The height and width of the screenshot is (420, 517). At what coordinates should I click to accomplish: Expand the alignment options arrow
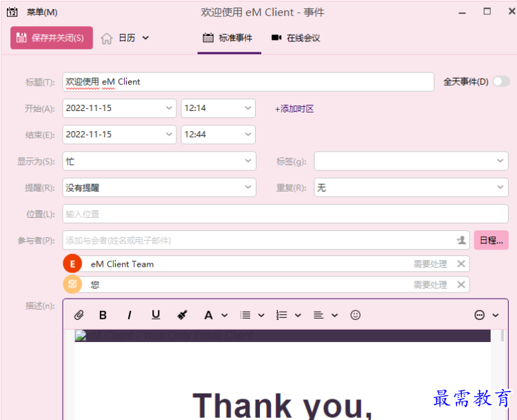[x=334, y=315]
